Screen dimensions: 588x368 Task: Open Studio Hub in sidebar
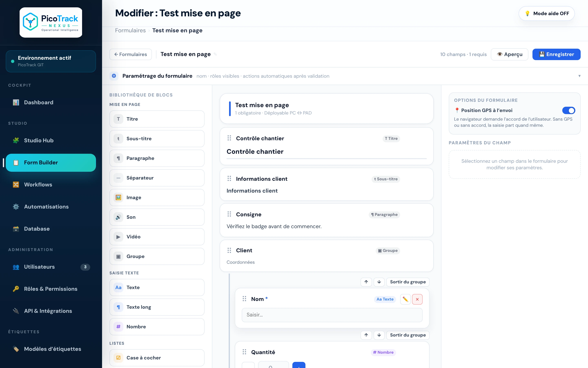point(51,140)
